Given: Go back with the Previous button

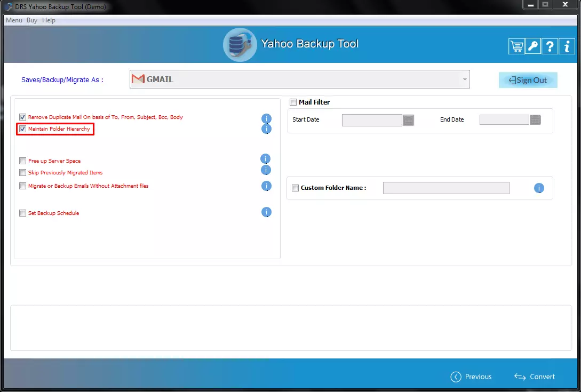Looking at the screenshot, I should [x=471, y=377].
